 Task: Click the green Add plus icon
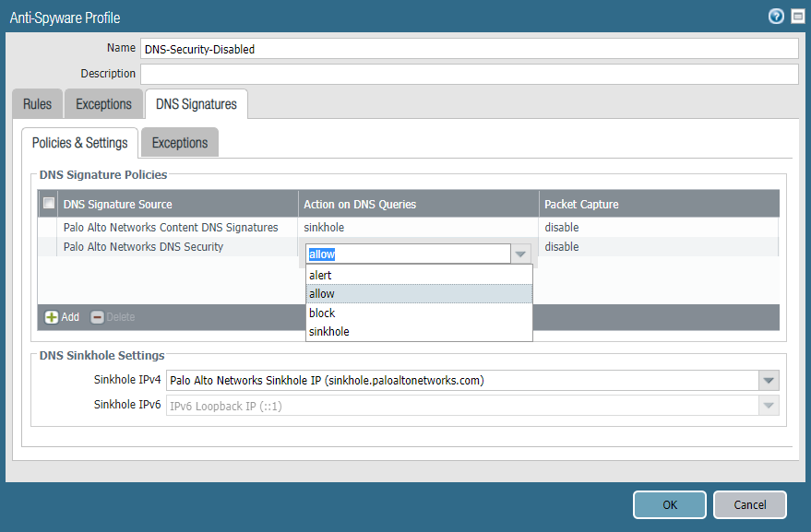[52, 317]
